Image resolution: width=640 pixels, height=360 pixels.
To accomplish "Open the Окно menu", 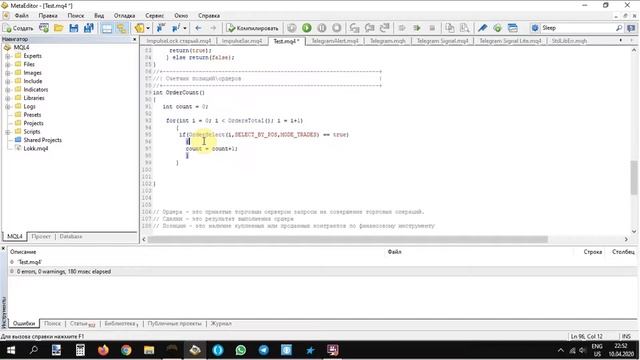I will (x=181, y=16).
